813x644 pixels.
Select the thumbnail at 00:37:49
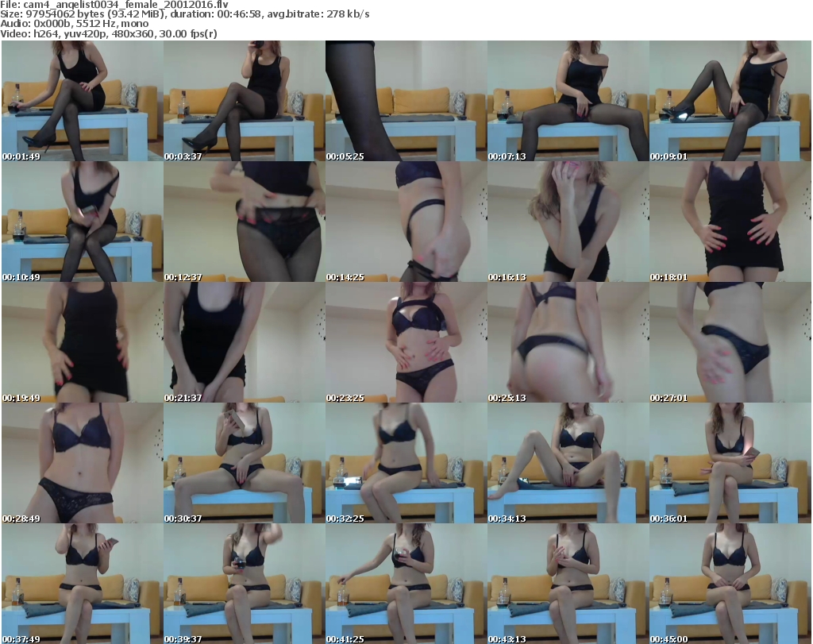pyautogui.click(x=83, y=584)
